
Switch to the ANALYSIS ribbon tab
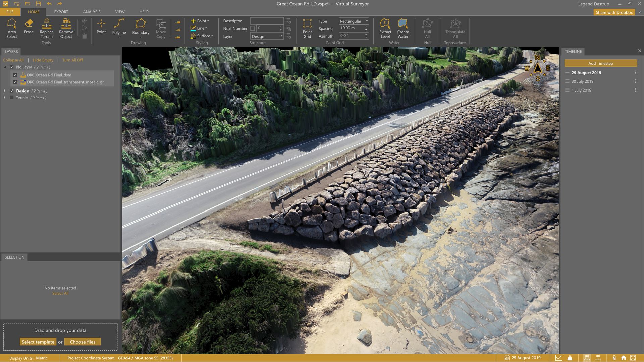tap(92, 12)
